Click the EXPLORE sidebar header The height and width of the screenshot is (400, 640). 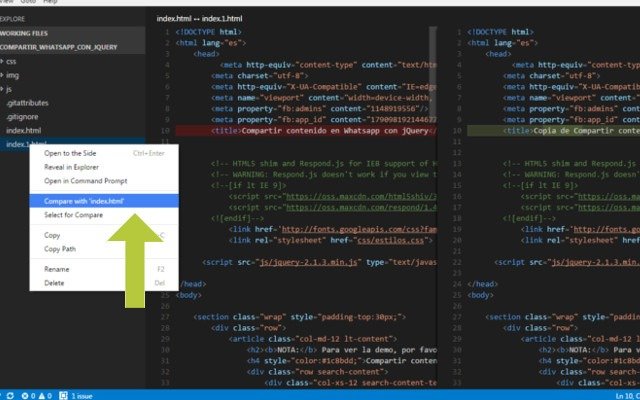[x=12, y=19]
